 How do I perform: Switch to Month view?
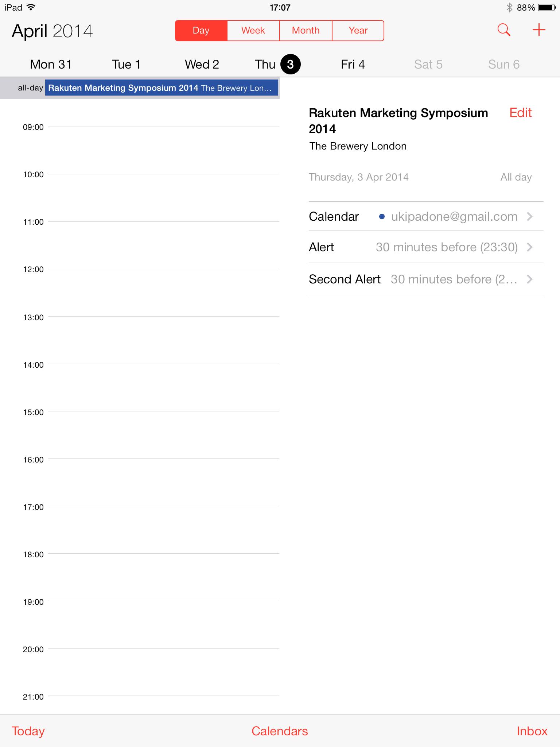306,31
